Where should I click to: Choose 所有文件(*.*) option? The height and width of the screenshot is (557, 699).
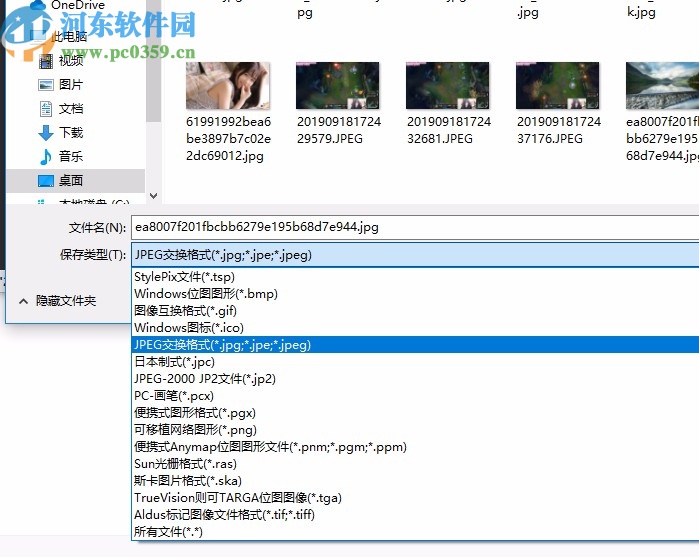tap(415, 532)
